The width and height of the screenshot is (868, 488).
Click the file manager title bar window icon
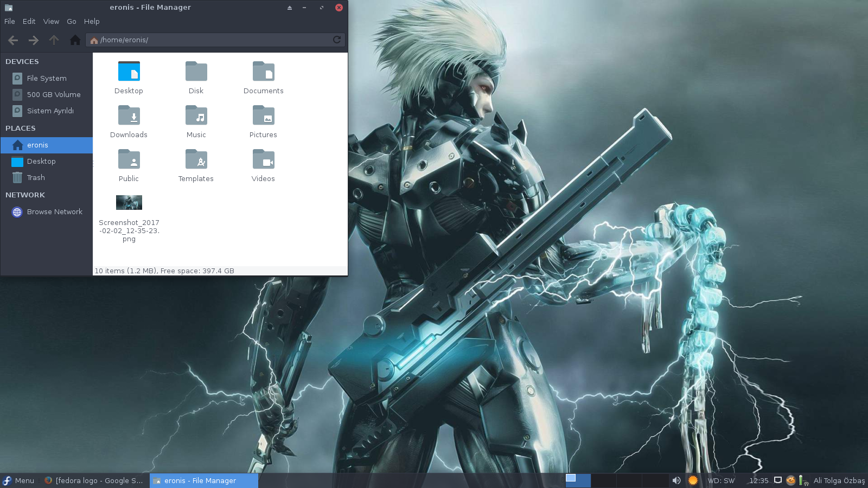pyautogui.click(x=9, y=8)
